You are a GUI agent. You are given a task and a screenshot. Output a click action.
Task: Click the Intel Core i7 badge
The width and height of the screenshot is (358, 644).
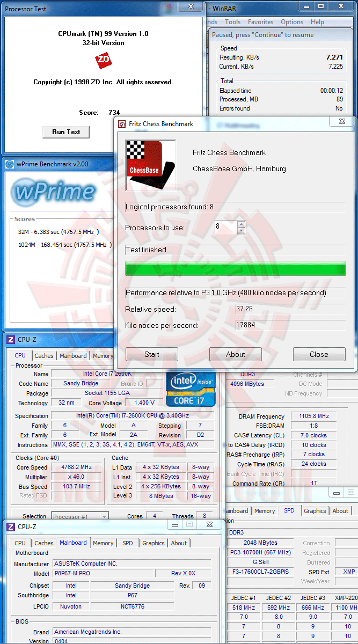(x=191, y=388)
